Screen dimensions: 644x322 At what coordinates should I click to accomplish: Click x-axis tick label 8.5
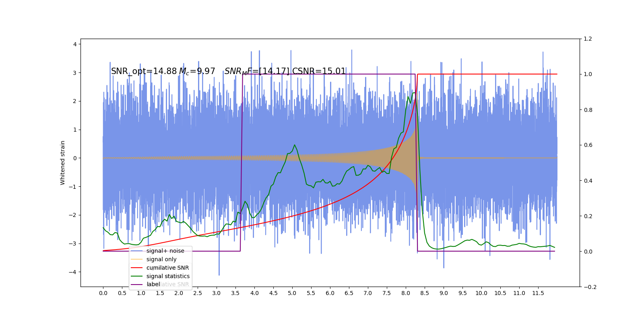coord(425,293)
